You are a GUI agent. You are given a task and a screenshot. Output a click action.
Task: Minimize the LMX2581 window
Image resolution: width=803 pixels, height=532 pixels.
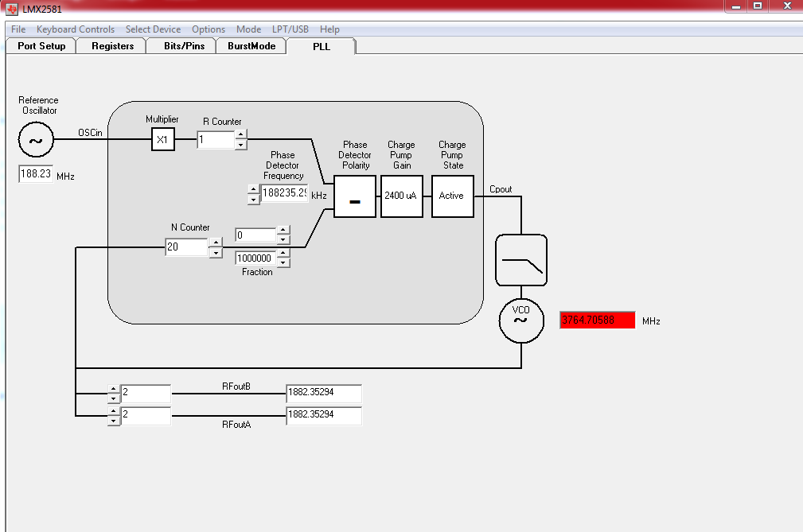coord(736,6)
